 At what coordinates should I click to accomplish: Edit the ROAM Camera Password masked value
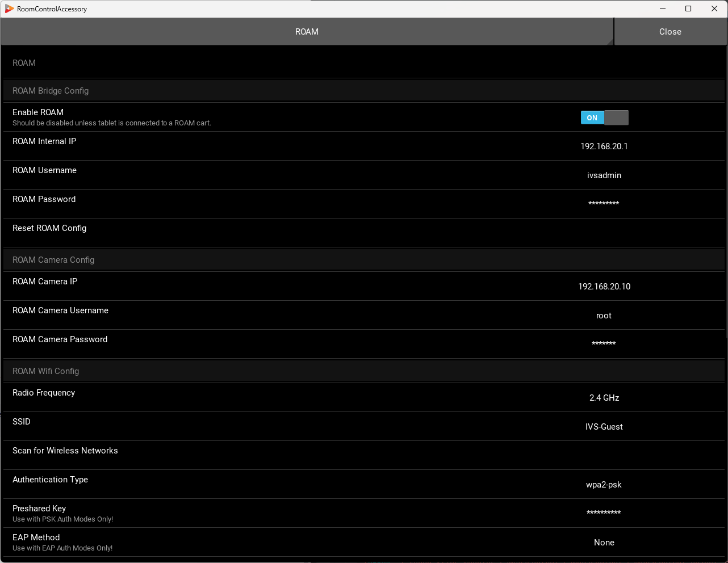(604, 344)
